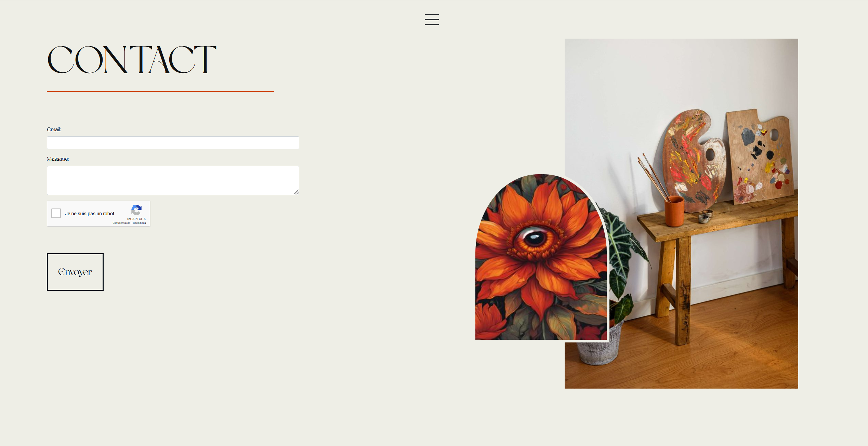
Task: Click the eye in the flower center
Action: coord(534,237)
